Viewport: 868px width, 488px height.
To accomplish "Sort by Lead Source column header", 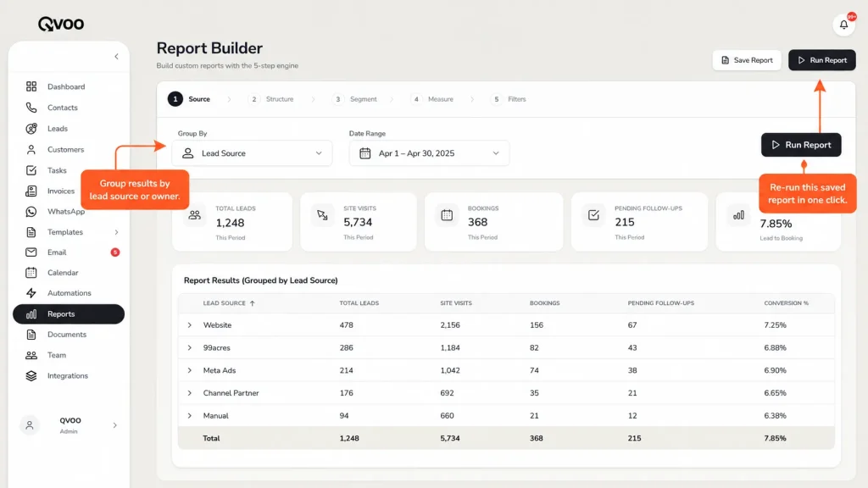I will 229,303.
